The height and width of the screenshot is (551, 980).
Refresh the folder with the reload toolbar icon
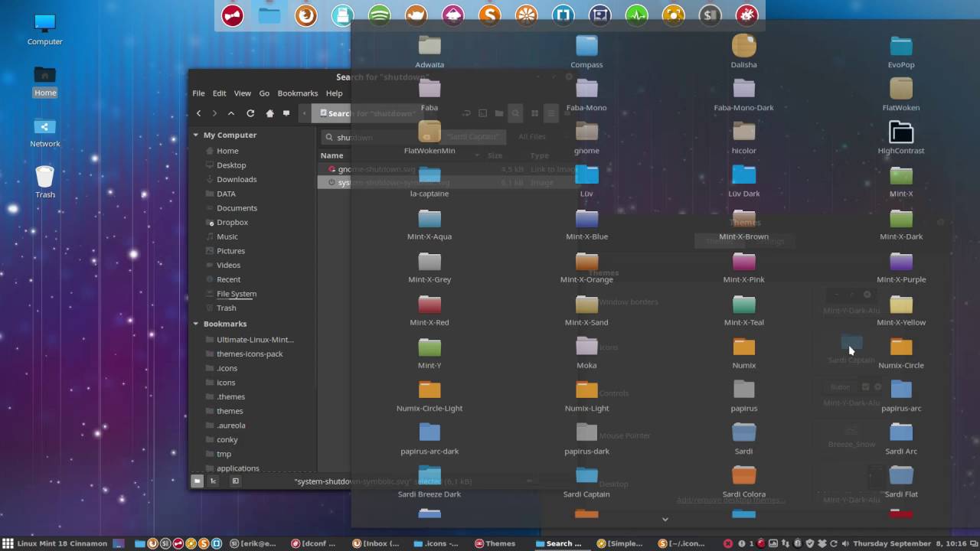pos(251,112)
